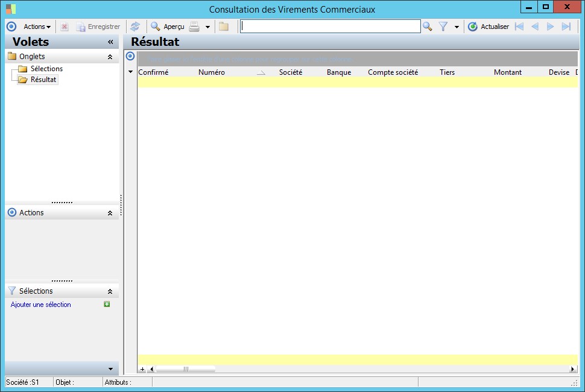
Task: Click the horizontal scrollbar thumb
Action: click(x=185, y=369)
